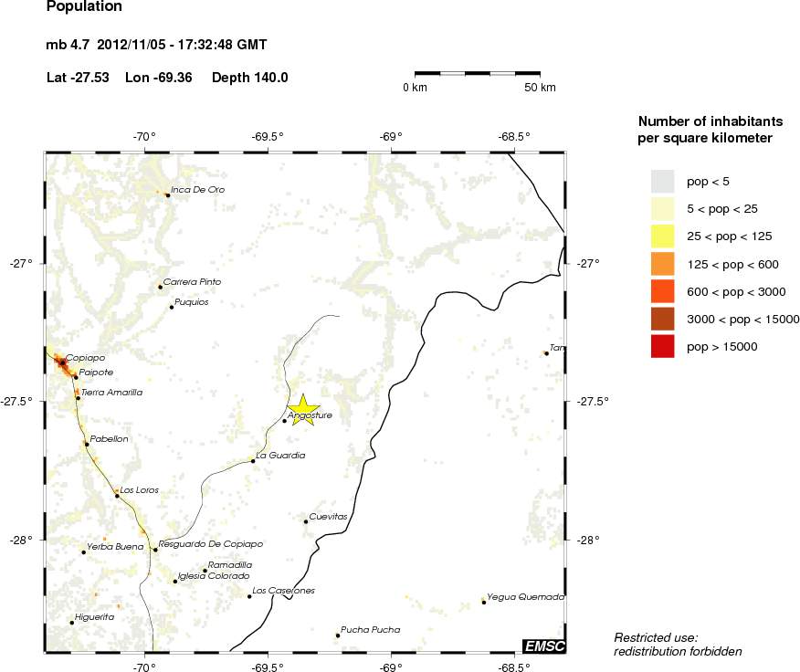800x672 pixels.
Task: Select the La Guardia location dot
Action: [x=253, y=461]
